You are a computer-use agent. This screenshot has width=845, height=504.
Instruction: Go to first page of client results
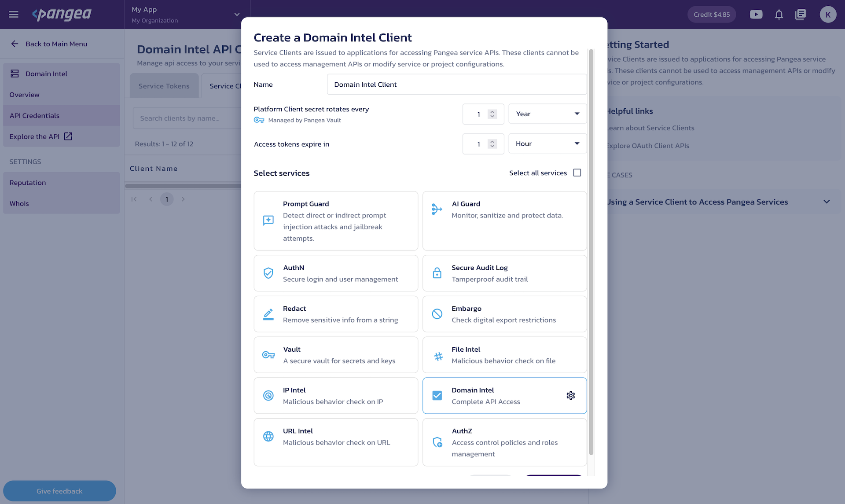point(134,199)
